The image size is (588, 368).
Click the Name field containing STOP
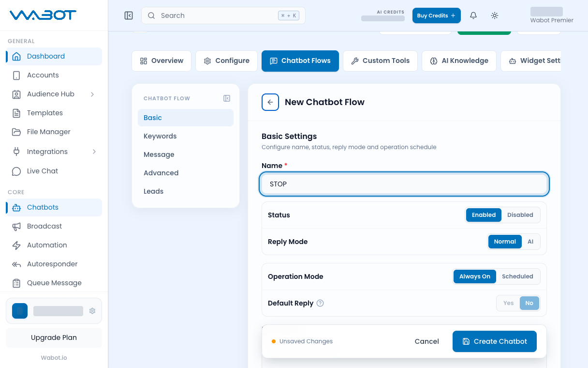[x=404, y=184]
